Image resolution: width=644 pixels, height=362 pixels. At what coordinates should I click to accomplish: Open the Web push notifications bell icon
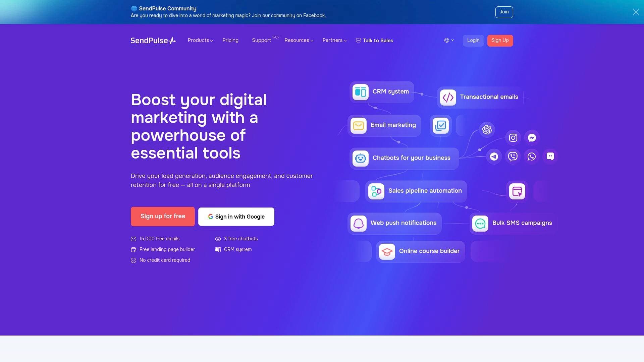(x=358, y=223)
